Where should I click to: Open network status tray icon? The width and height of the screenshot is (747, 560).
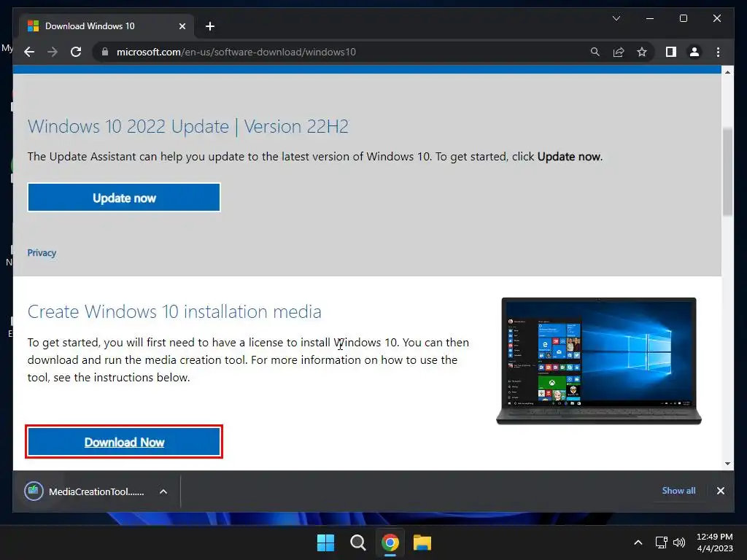[x=661, y=542]
